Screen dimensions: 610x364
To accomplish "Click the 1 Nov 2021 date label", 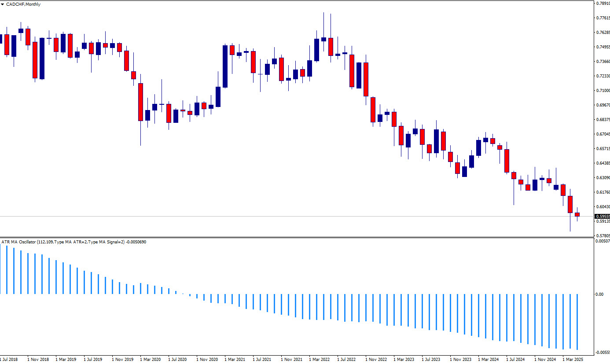I will pos(291,360).
